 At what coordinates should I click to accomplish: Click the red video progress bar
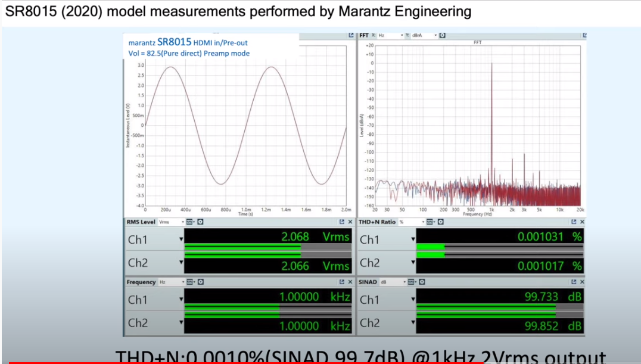tap(238, 362)
